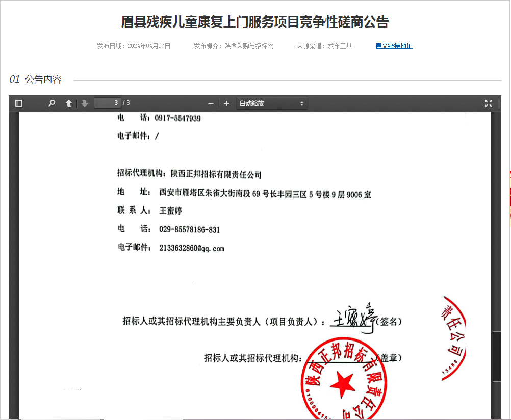This screenshot has width=511, height=420.
Task: Select the email text 2133632860@qq.com
Action: point(192,248)
